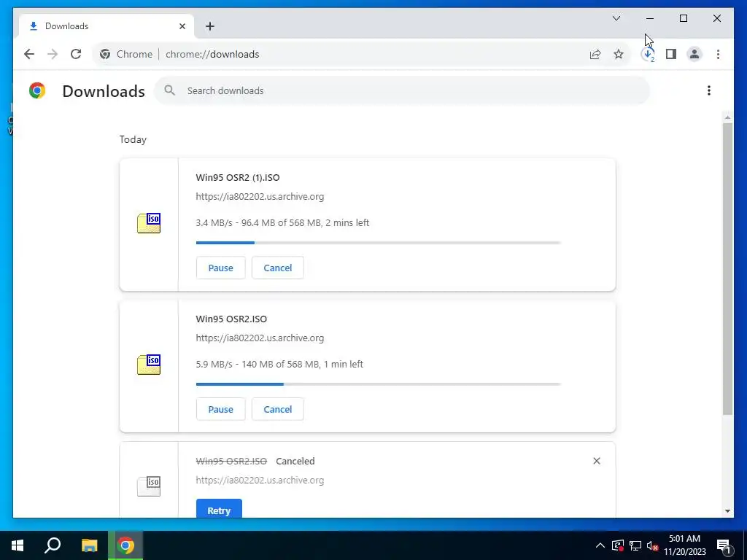Close the Downloads tab
The height and width of the screenshot is (560, 747).
click(x=182, y=26)
